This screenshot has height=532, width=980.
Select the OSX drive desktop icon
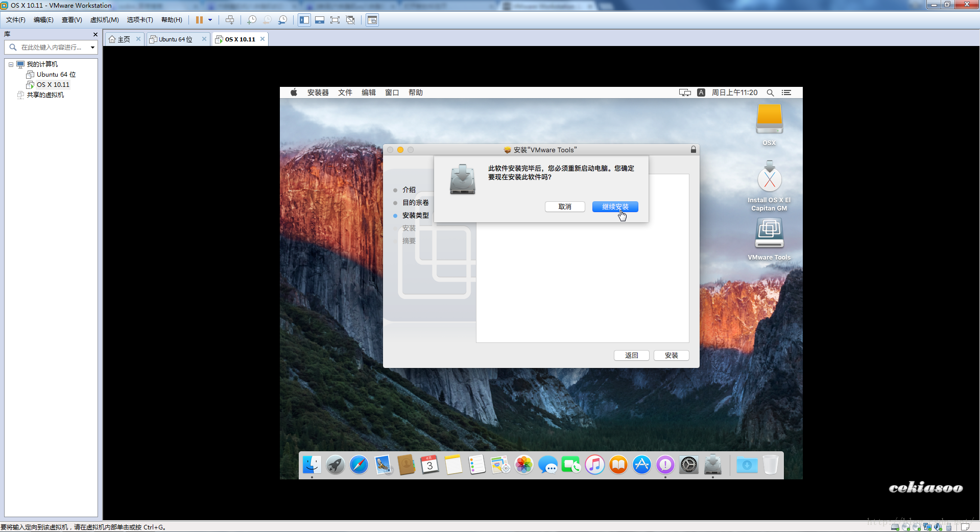769,124
